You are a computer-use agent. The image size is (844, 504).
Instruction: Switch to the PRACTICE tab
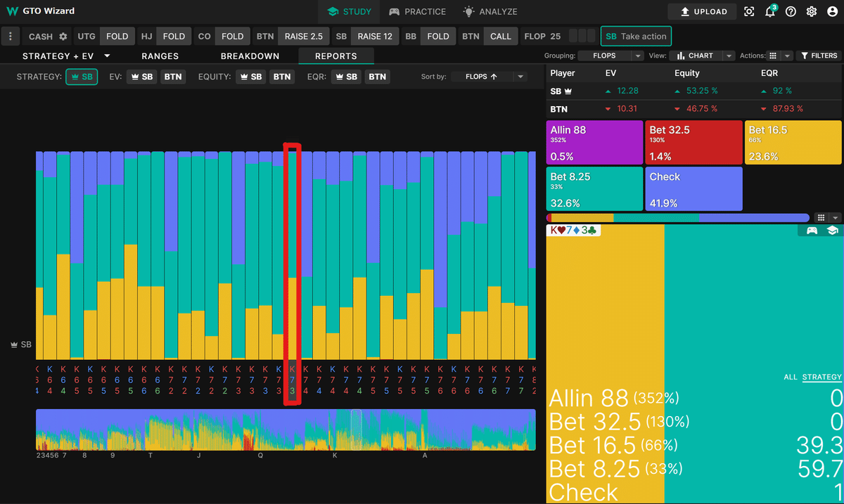(417, 12)
